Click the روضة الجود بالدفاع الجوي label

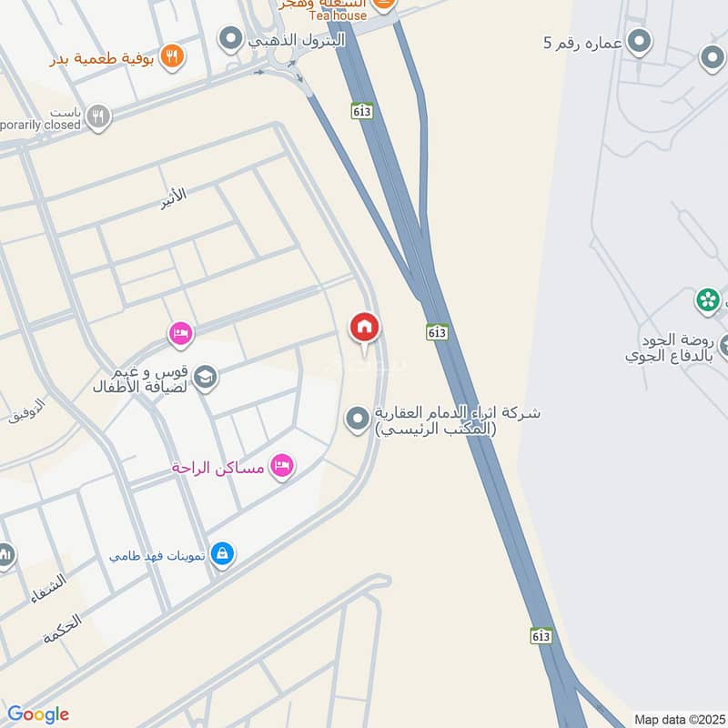pyautogui.click(x=669, y=349)
